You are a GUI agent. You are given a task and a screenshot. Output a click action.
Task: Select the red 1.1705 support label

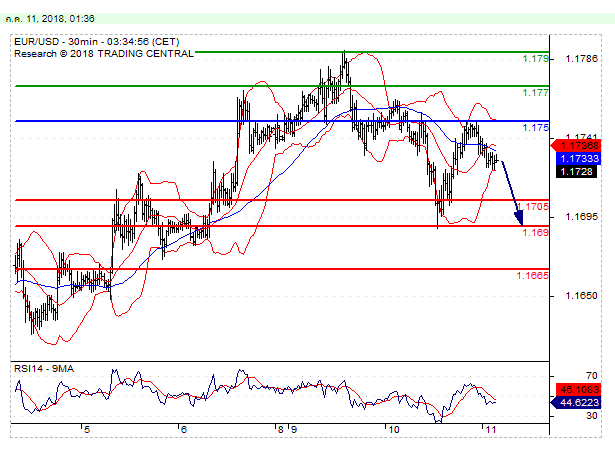(x=533, y=207)
